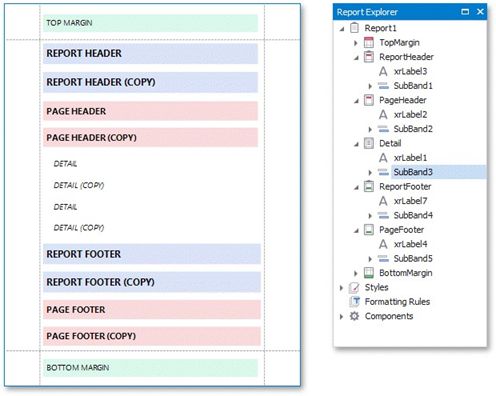
Task: Expand the Components node
Action: click(341, 316)
